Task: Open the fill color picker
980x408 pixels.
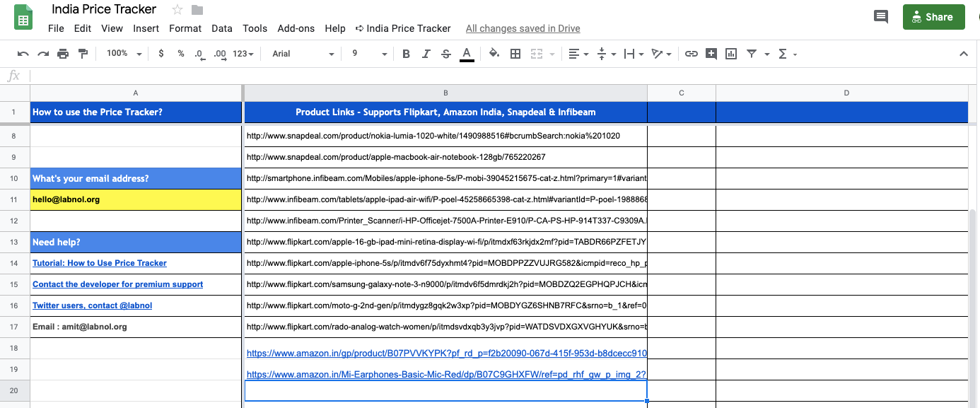Action: [x=494, y=54]
